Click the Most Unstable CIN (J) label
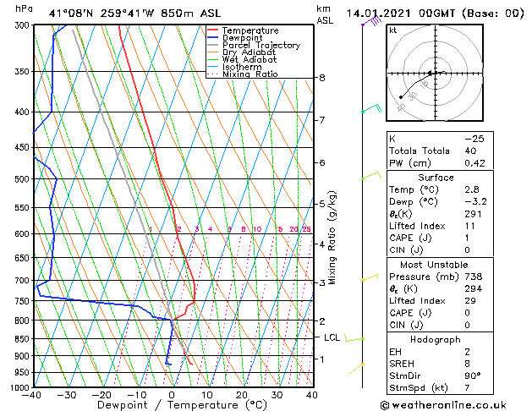The width and height of the screenshot is (532, 411). click(x=406, y=325)
